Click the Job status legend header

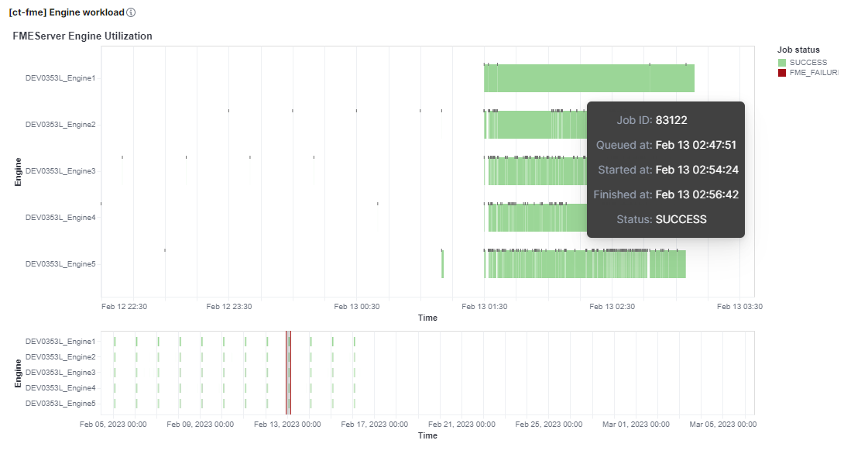point(798,49)
